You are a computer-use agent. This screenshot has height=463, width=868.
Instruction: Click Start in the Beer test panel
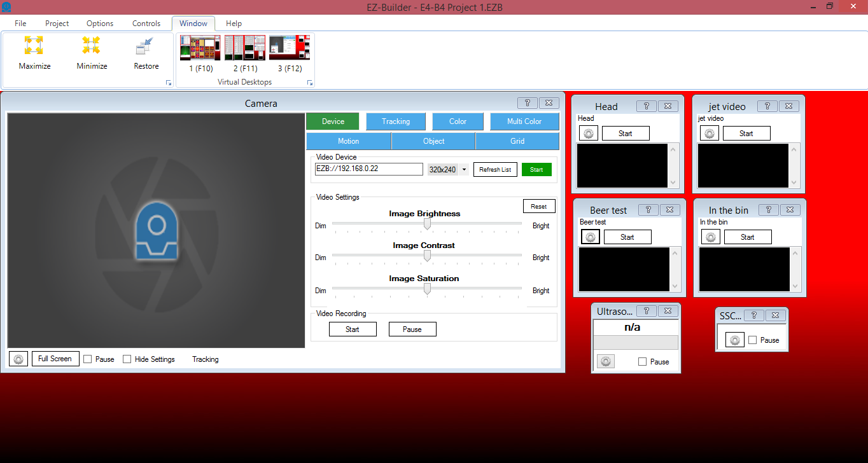(x=627, y=237)
